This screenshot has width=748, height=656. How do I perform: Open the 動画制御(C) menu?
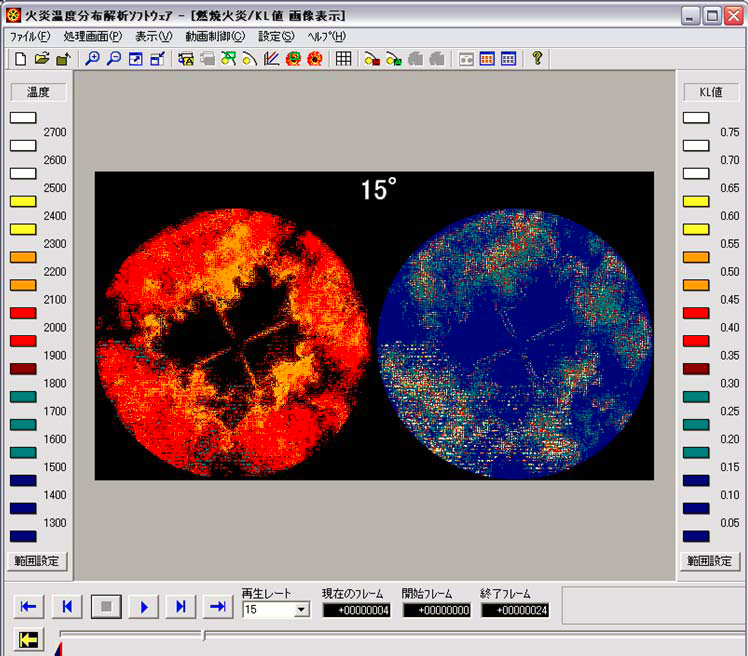214,36
